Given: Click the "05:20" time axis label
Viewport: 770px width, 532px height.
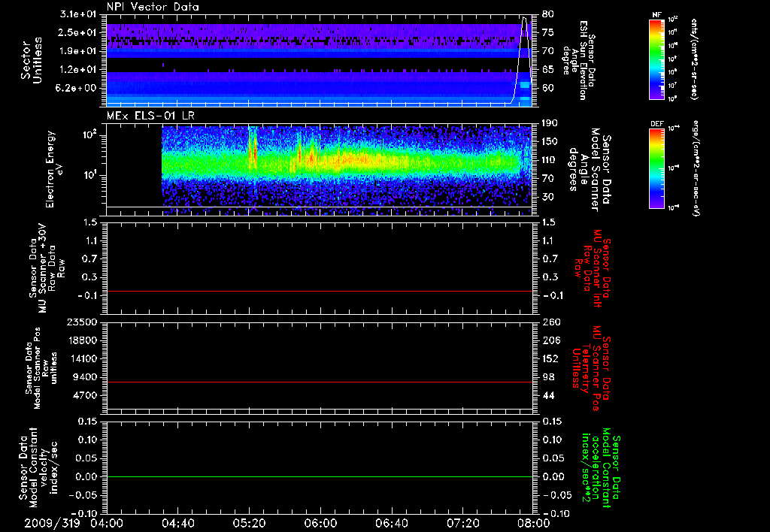Looking at the screenshot, I should click(249, 523).
